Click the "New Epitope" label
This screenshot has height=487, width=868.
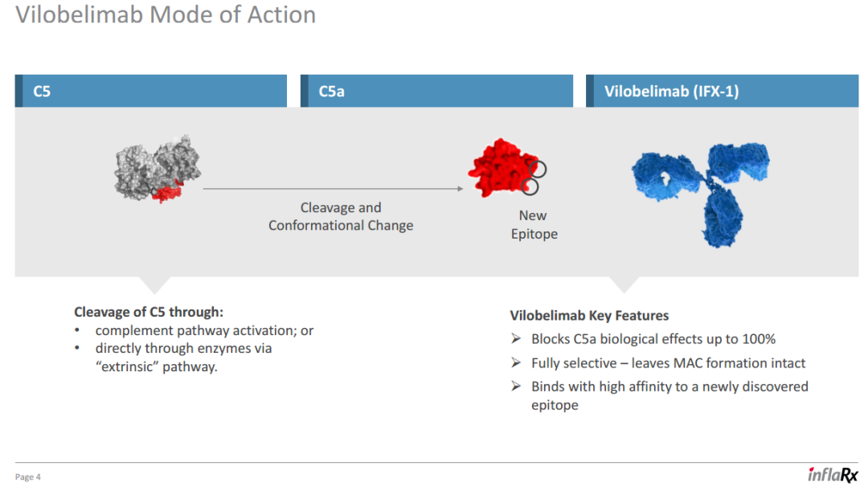point(534,225)
